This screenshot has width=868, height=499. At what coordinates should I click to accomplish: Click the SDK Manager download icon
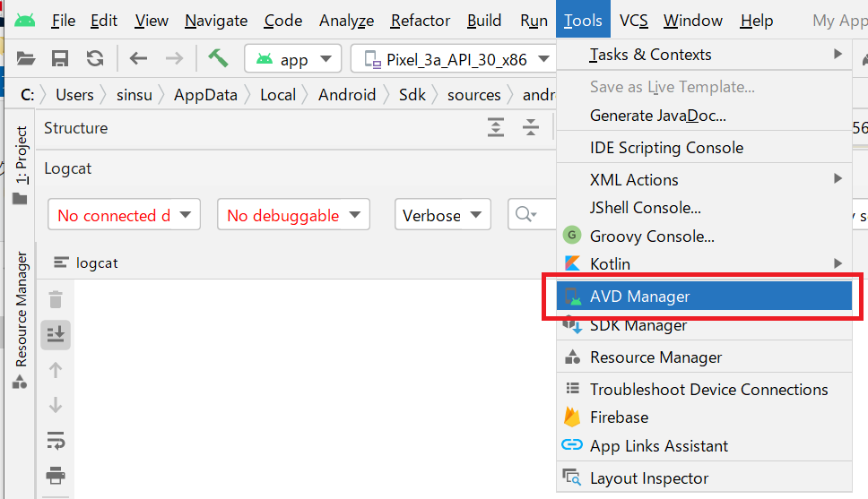(572, 324)
